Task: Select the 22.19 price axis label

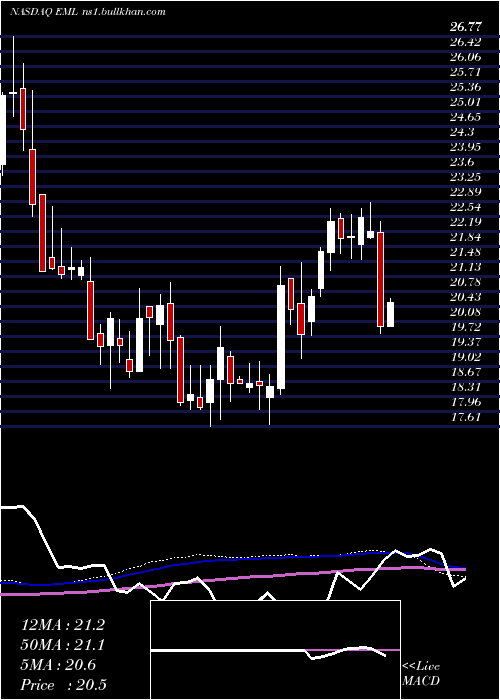Action: (466, 222)
